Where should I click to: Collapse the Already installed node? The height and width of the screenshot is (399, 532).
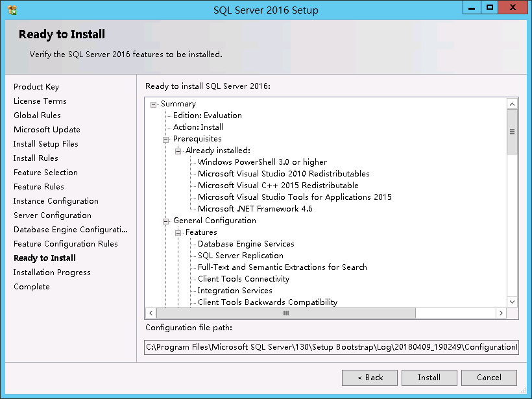coord(178,151)
